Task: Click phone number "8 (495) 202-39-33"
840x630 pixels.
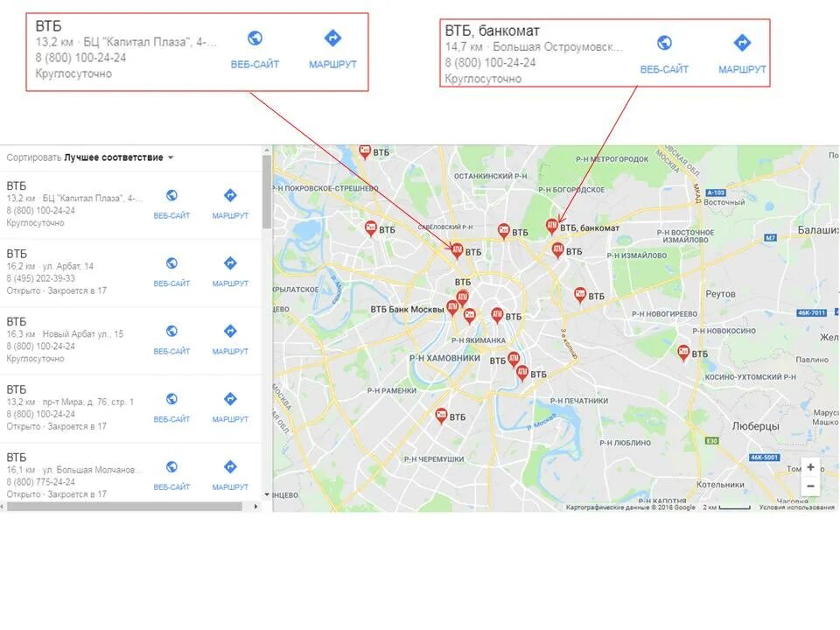Action: 41,278
